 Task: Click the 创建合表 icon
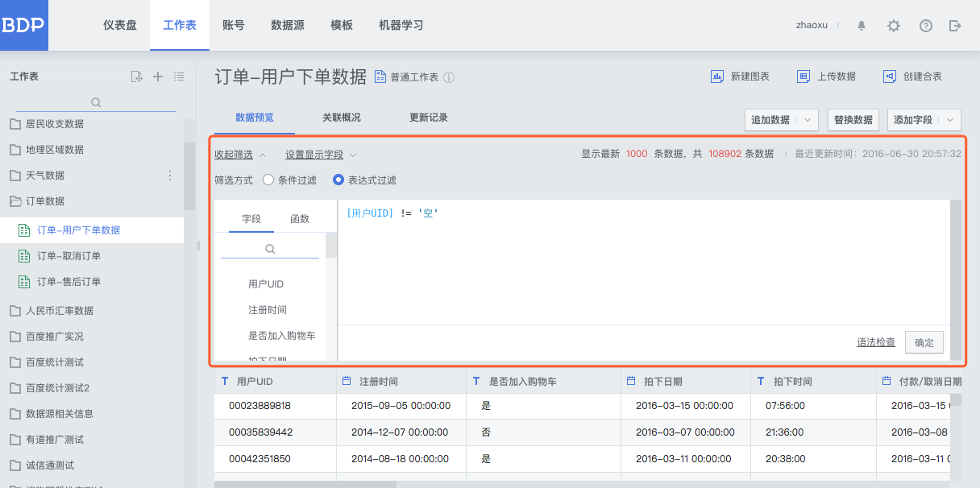click(x=890, y=77)
